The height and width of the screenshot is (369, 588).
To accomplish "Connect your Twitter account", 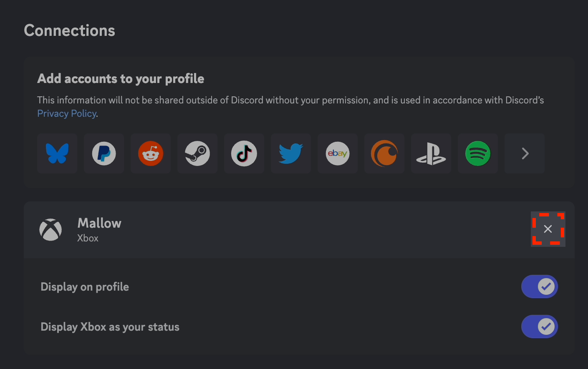I will [x=290, y=153].
